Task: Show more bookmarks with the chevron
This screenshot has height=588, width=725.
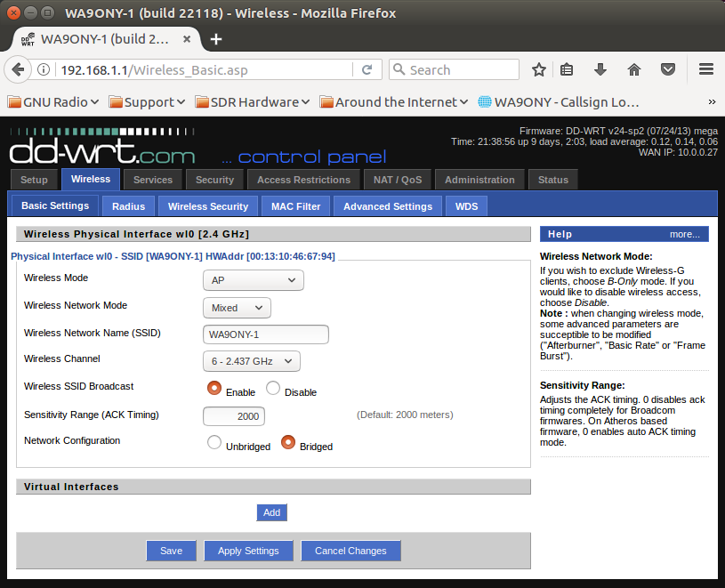Action: [x=712, y=101]
